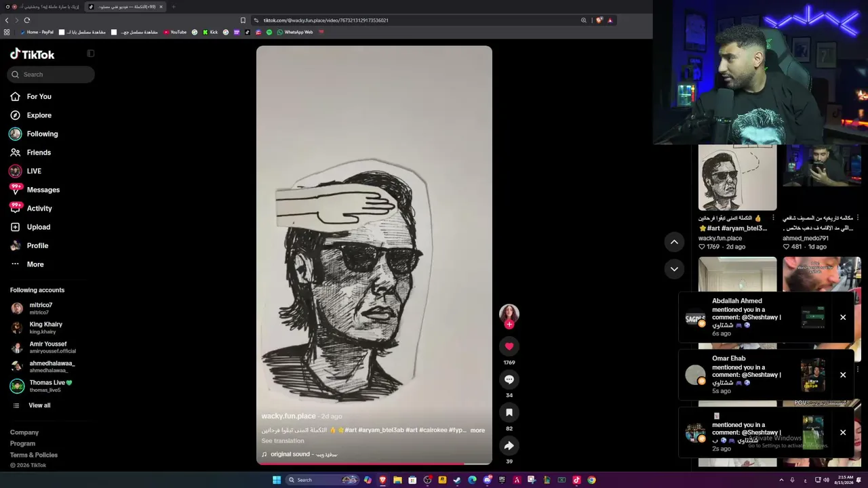Open the sunglasses sketch video thumbnail
The image size is (868, 488).
pyautogui.click(x=737, y=178)
